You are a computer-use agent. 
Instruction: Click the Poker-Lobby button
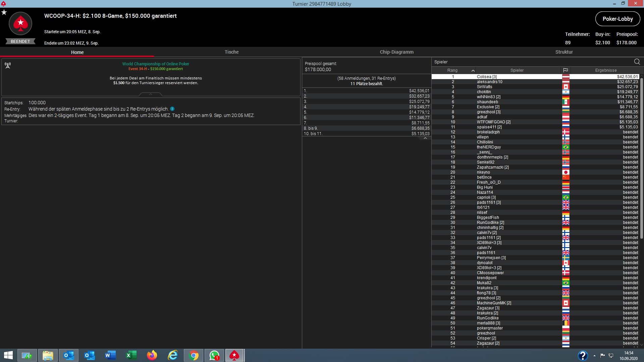[x=618, y=19]
